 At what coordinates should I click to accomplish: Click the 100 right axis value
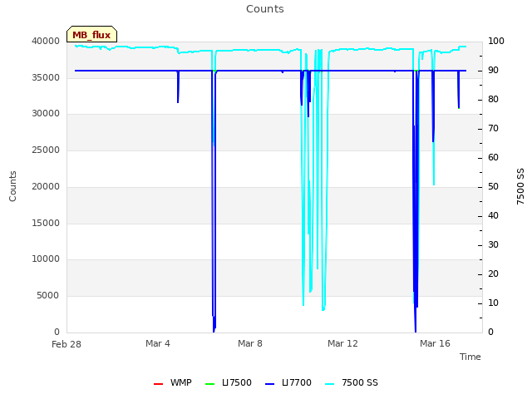tap(496, 41)
